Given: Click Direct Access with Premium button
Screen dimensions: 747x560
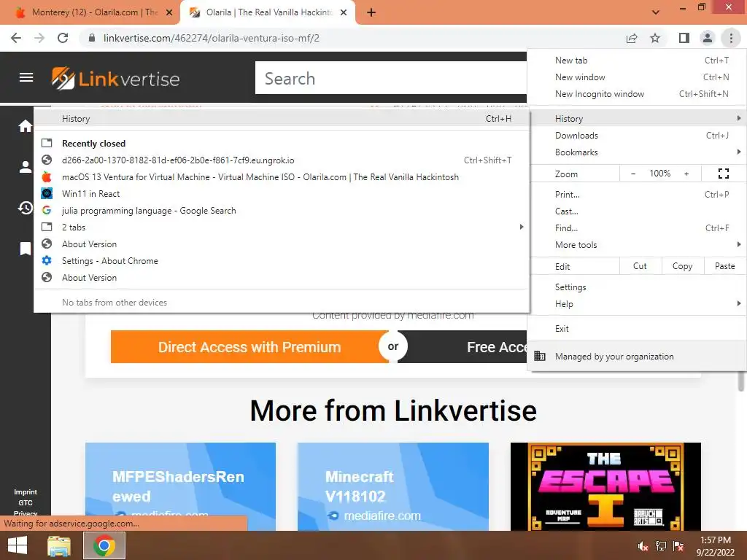Looking at the screenshot, I should coord(249,346).
